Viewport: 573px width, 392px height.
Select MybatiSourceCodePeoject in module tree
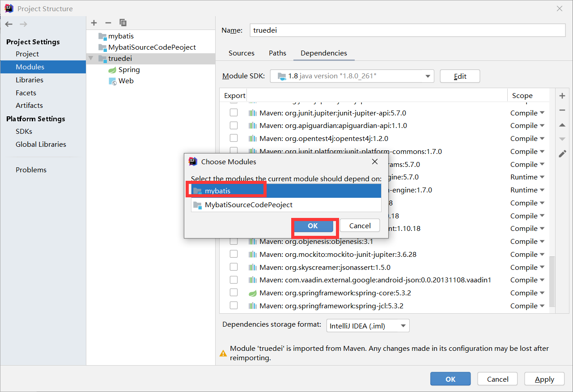tap(152, 47)
